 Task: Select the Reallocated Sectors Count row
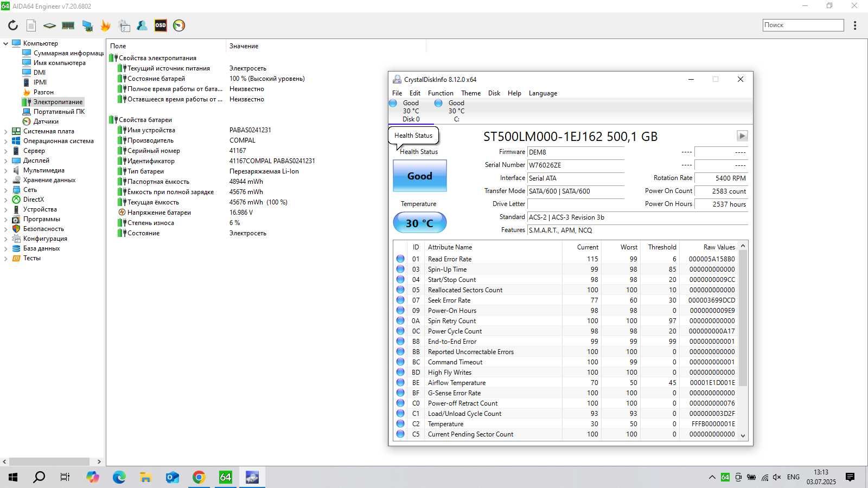click(566, 290)
